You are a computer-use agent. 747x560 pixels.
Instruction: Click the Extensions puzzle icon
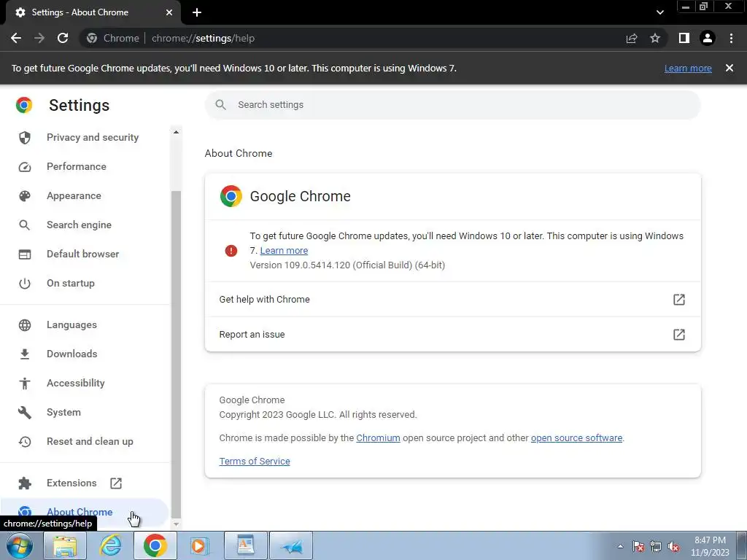click(x=25, y=483)
